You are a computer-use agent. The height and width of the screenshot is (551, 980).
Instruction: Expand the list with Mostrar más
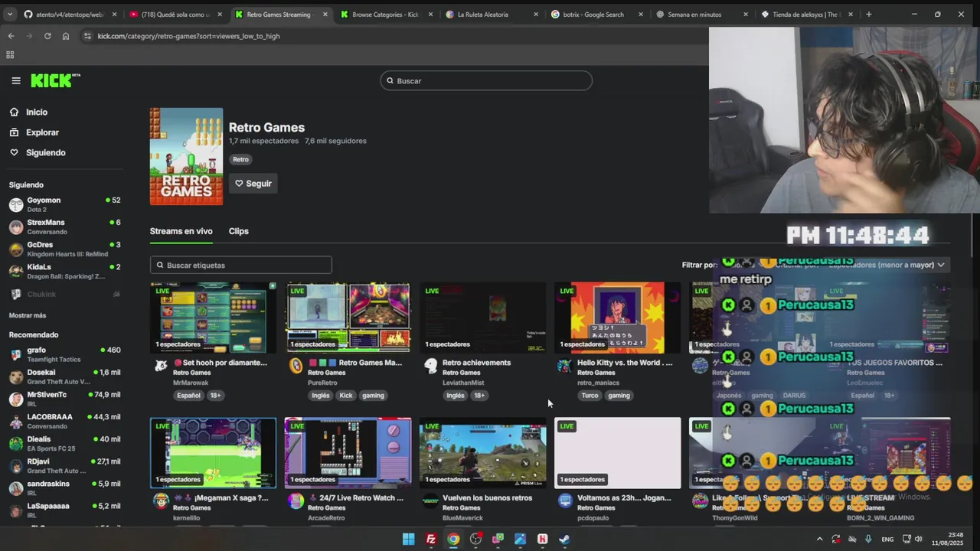(28, 315)
